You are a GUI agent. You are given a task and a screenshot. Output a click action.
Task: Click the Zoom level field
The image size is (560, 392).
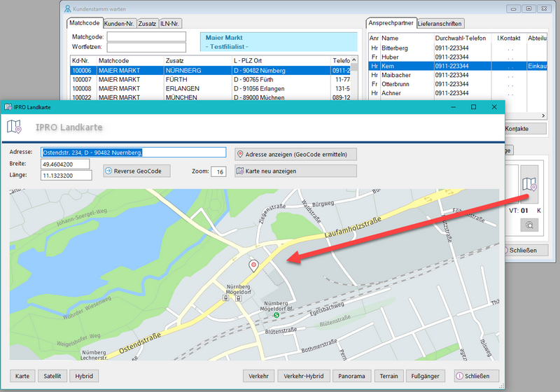click(x=218, y=171)
